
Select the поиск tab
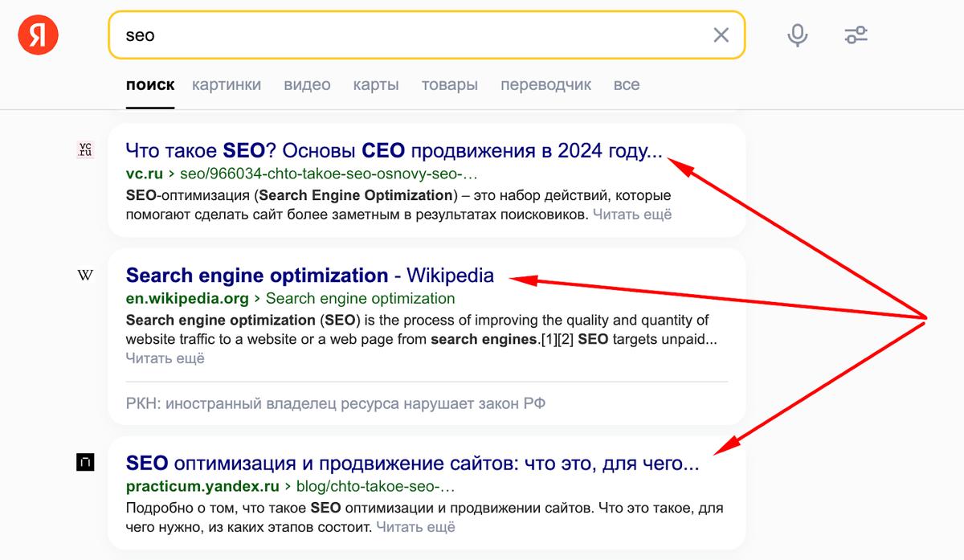pyautogui.click(x=150, y=84)
